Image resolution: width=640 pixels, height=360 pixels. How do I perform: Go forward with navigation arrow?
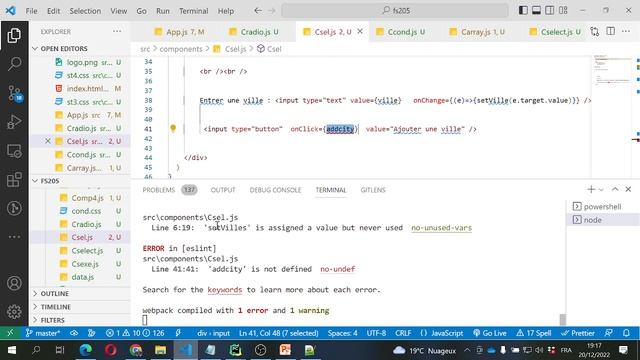point(272,11)
